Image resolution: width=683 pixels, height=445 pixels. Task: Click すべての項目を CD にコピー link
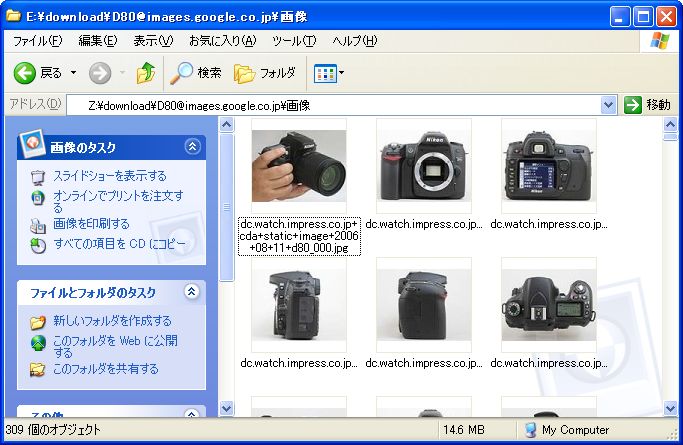tap(119, 244)
